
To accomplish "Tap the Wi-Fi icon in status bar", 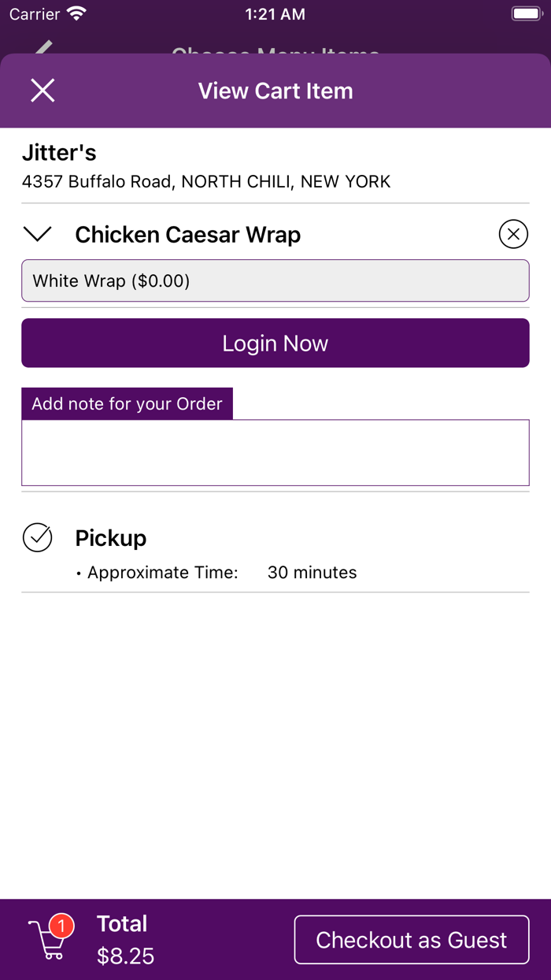I will 75,13.
